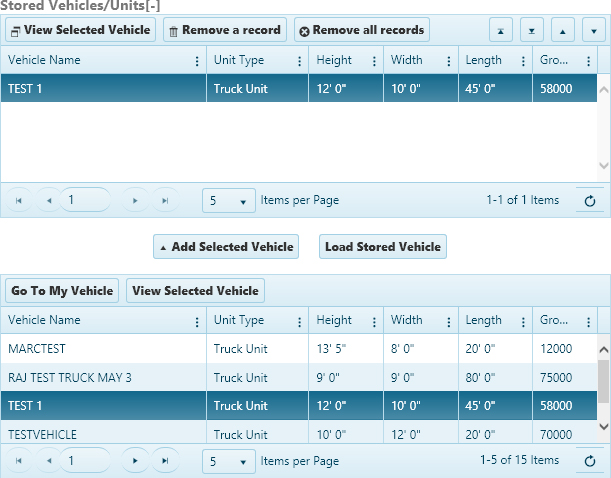Open lower grid Unit Type column menu

pyautogui.click(x=298, y=321)
